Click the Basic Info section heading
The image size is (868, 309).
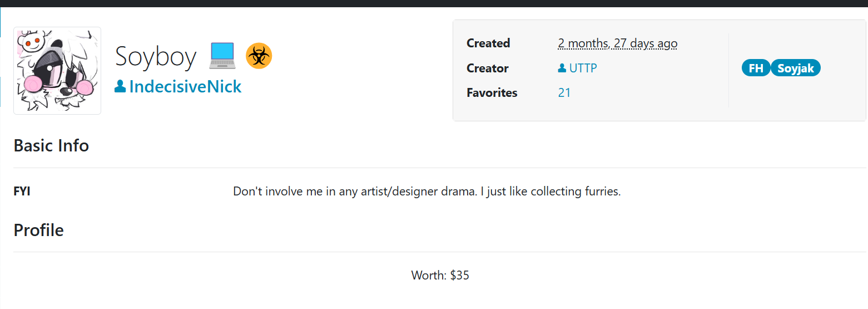click(51, 145)
